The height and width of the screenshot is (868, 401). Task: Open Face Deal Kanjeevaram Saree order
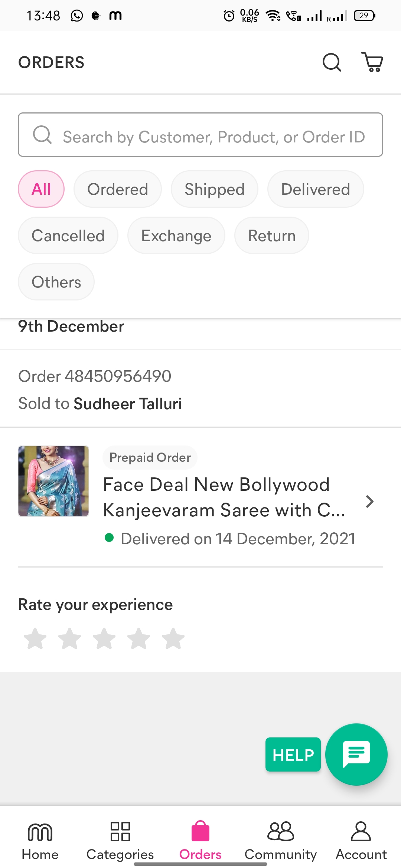point(224,497)
